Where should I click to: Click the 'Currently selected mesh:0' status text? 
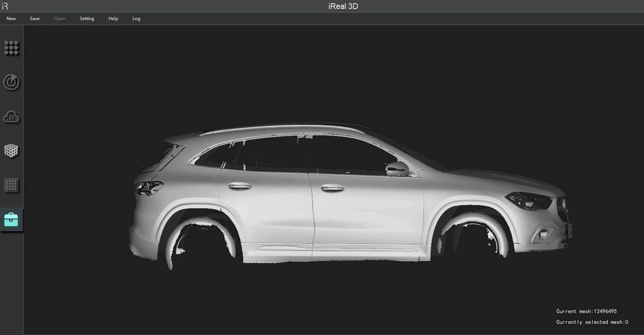[592, 322]
